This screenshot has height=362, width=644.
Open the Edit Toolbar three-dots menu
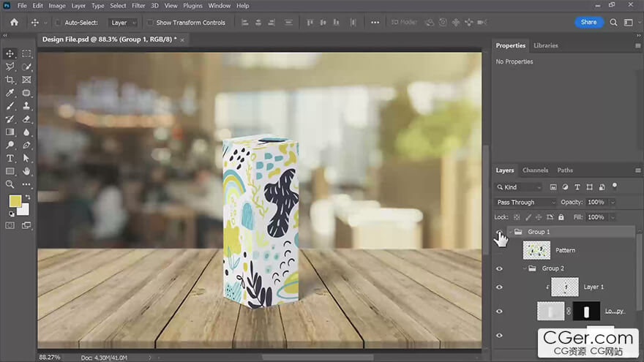[x=26, y=184]
